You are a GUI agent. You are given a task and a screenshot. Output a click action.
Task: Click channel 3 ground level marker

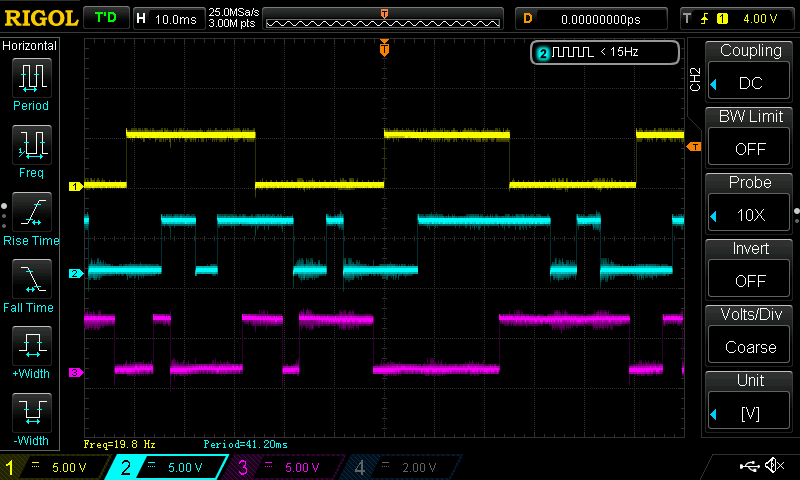76,372
